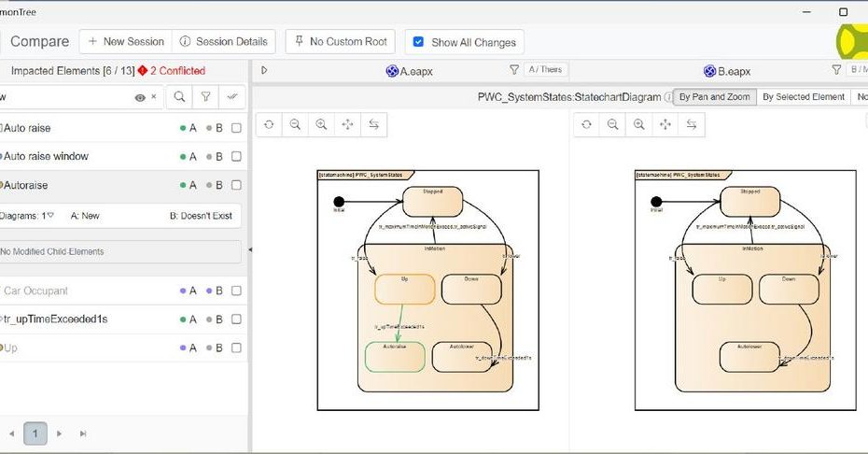
Task: Toggle the eye visibility icon in search box
Action: [140, 97]
